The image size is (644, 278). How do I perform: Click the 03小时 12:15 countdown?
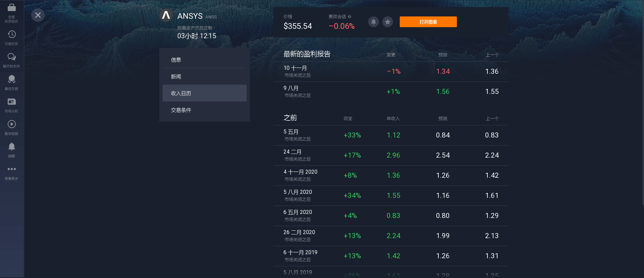click(197, 36)
